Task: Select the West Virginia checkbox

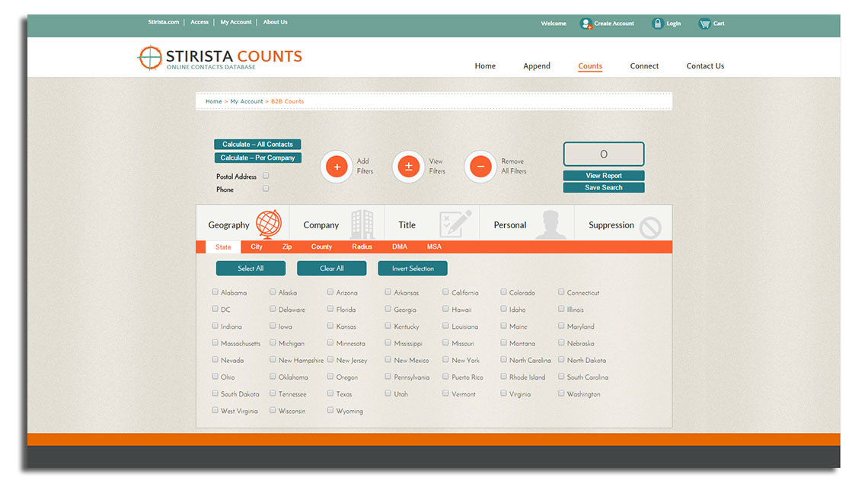Action: [x=215, y=410]
